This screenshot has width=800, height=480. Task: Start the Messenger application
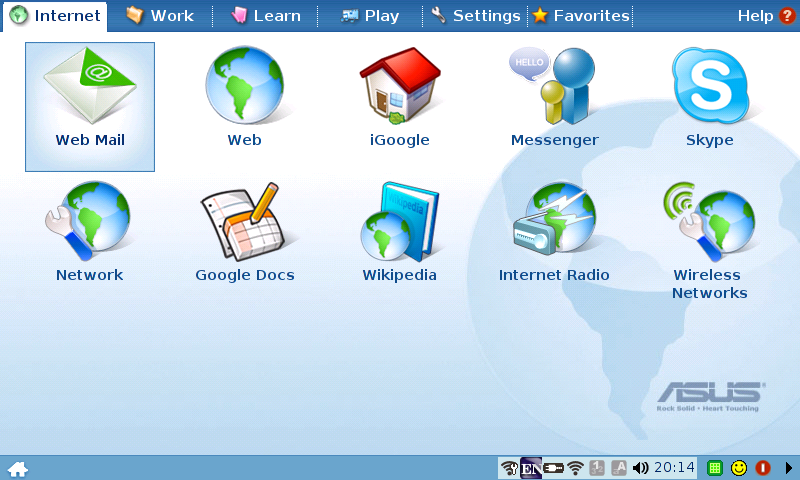555,97
